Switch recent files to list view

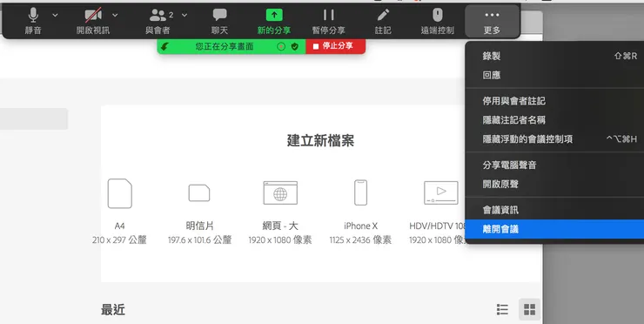click(x=502, y=309)
